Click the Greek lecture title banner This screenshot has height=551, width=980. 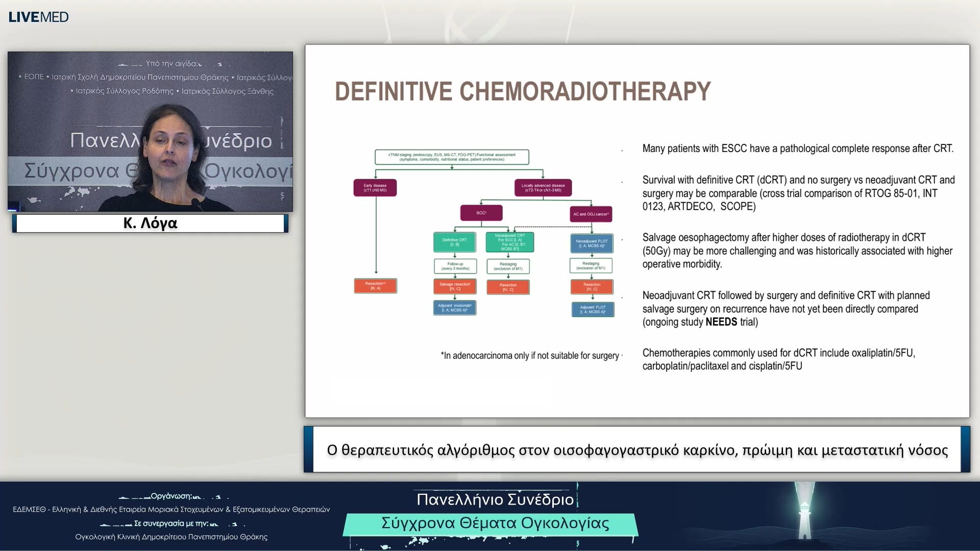pos(637,450)
